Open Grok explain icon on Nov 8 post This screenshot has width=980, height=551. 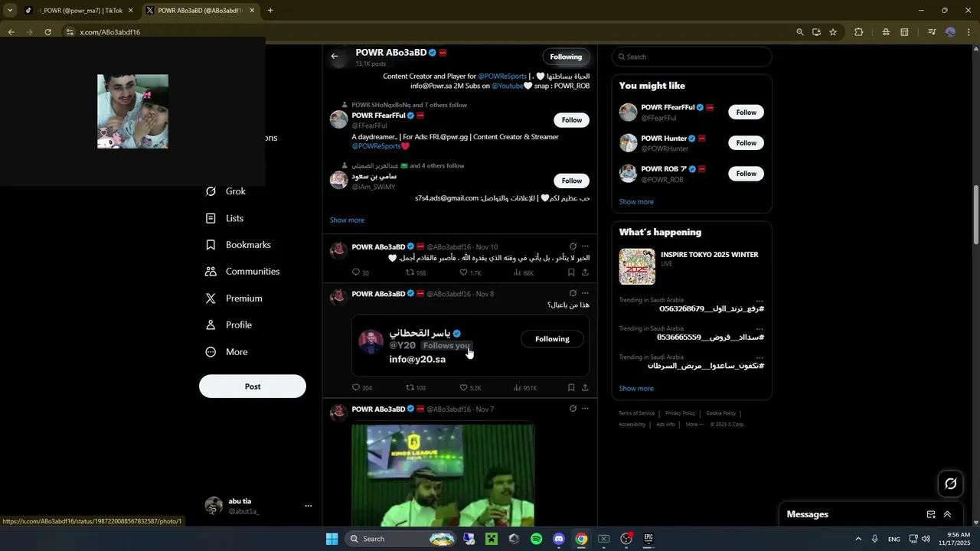tap(572, 293)
